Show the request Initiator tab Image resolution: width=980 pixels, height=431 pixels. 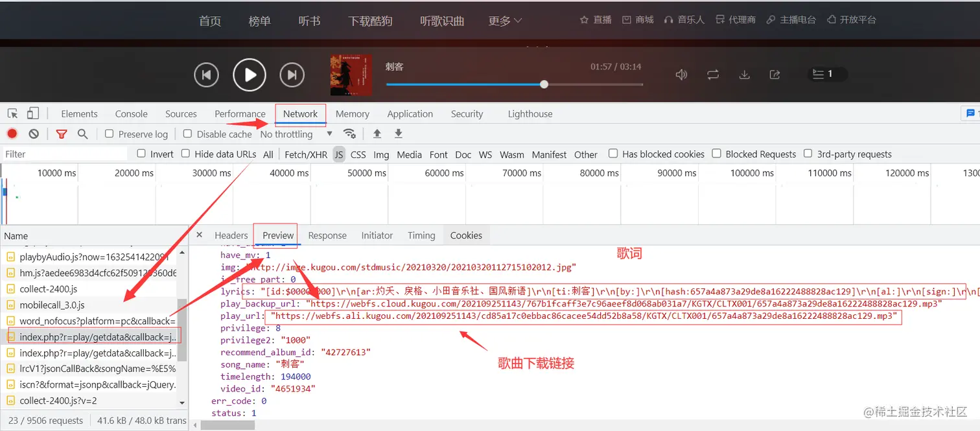pos(377,235)
